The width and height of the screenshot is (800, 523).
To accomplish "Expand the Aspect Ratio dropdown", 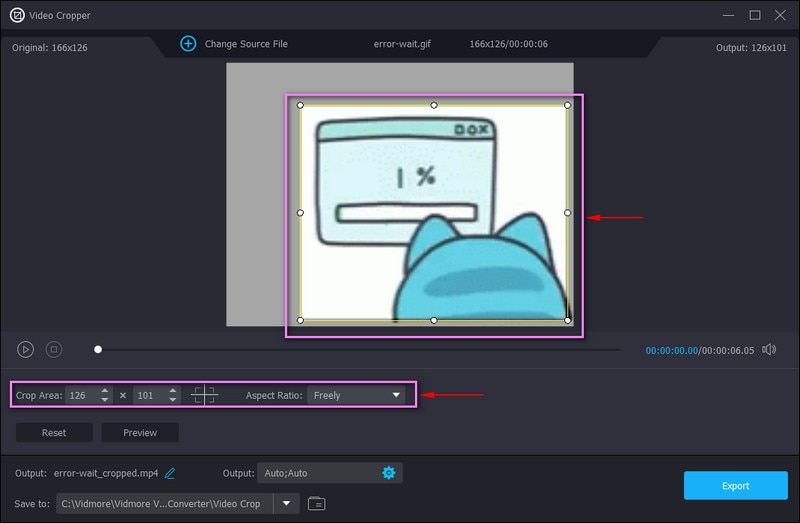I will point(356,395).
